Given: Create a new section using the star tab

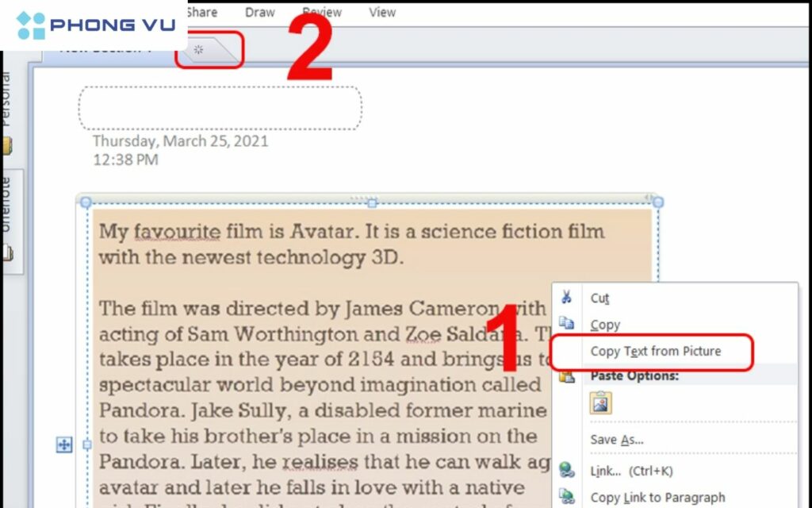Looking at the screenshot, I should (x=200, y=50).
